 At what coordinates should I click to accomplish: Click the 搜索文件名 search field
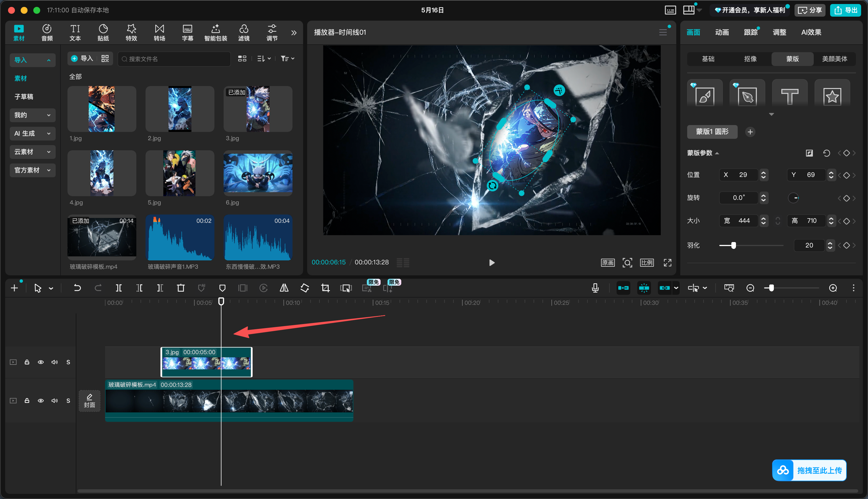174,59
